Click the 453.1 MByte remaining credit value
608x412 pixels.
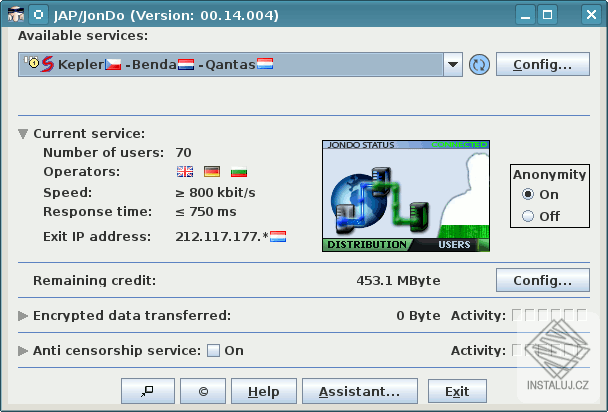click(398, 281)
